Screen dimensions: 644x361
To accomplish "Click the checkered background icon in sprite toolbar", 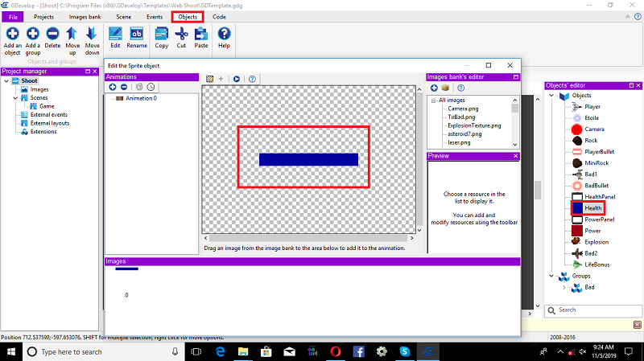I will click(x=209, y=79).
